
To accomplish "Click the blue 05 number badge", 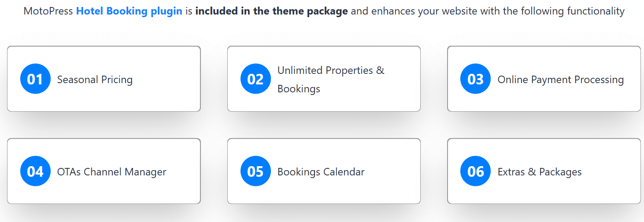I will click(255, 171).
